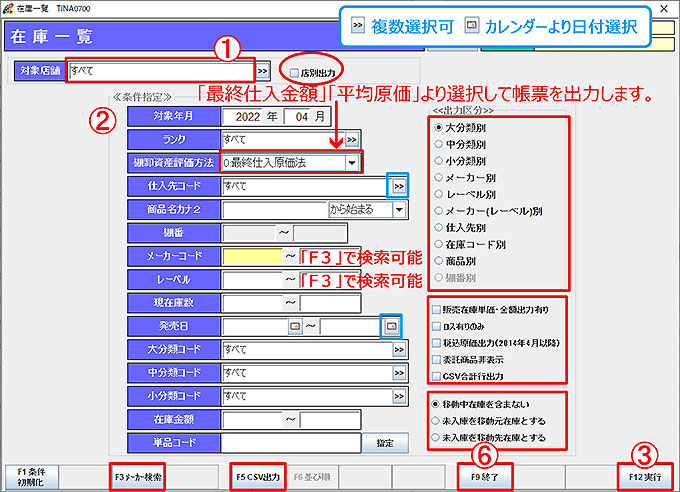Image resolution: width=680 pixels, height=492 pixels.
Task: Open 仕入先コード multi-select arrow button
Action: click(399, 186)
